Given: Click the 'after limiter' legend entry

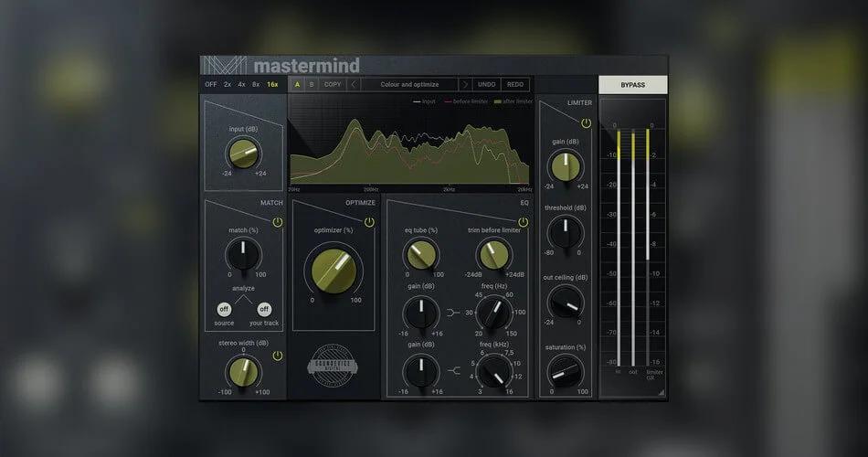Looking at the screenshot, I should (x=513, y=101).
